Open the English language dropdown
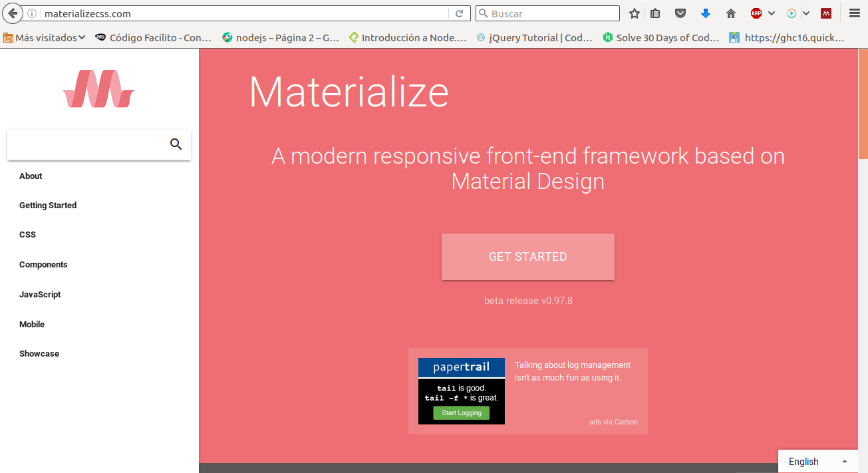868x473 pixels. (818, 462)
